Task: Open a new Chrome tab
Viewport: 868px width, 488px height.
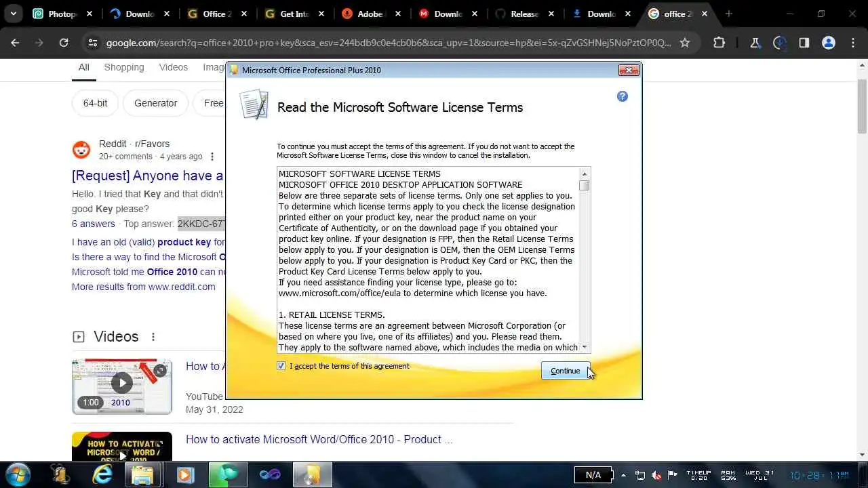Action: pyautogui.click(x=729, y=14)
